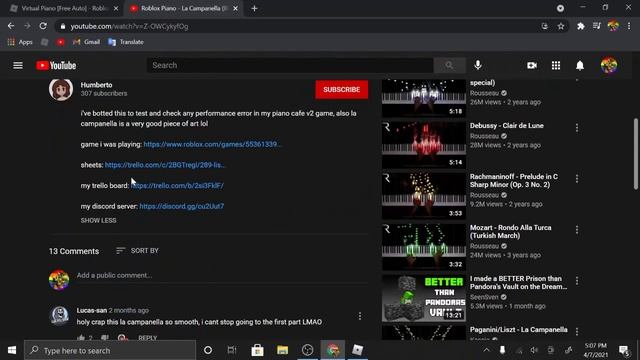Open the Chrome media control icon
Screen dimensions: 640x360
(597, 26)
